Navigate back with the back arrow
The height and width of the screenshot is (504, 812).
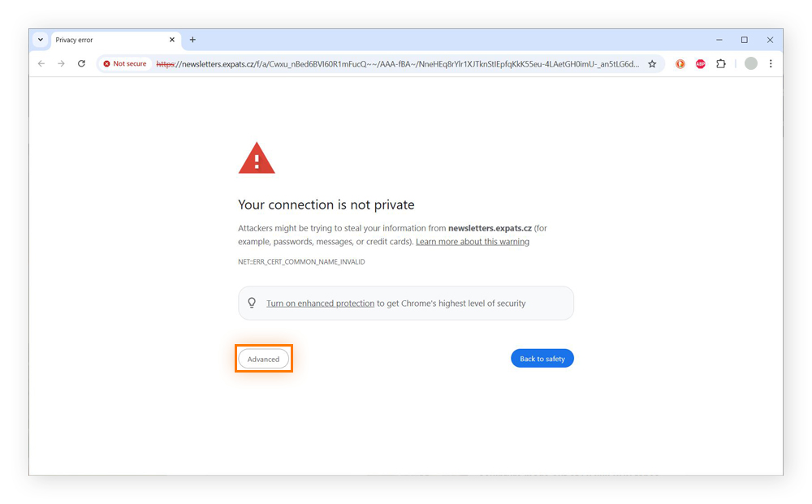(41, 63)
